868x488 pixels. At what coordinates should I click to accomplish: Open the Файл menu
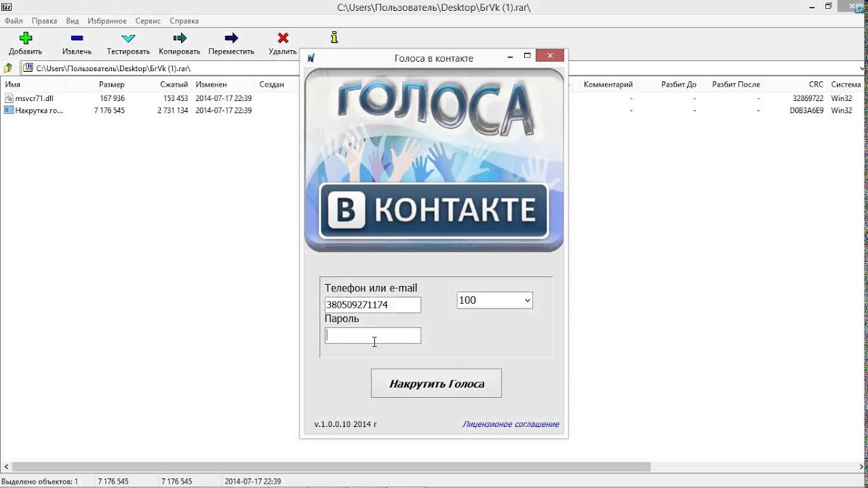coord(14,21)
